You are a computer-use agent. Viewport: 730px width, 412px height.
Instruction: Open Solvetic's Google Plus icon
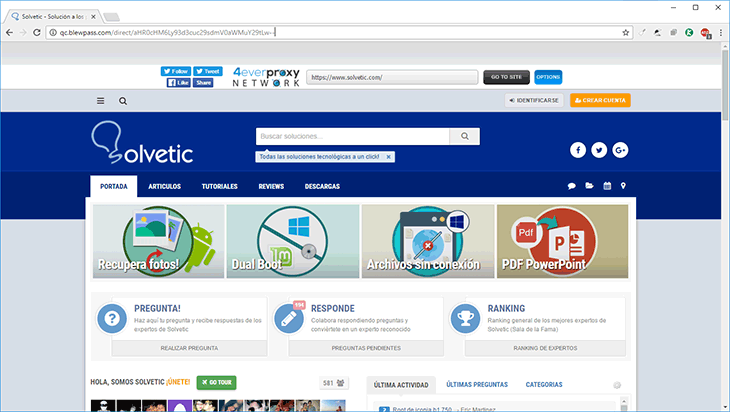coord(620,150)
